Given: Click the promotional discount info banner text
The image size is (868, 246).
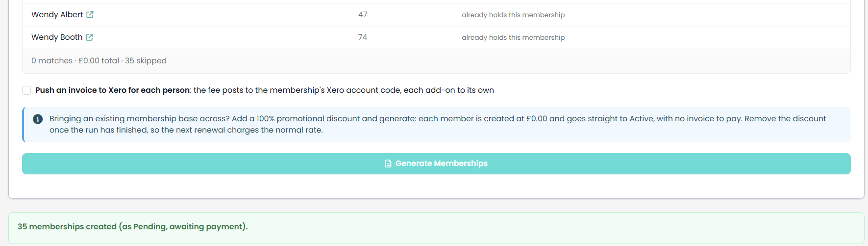Looking at the screenshot, I should [x=438, y=124].
